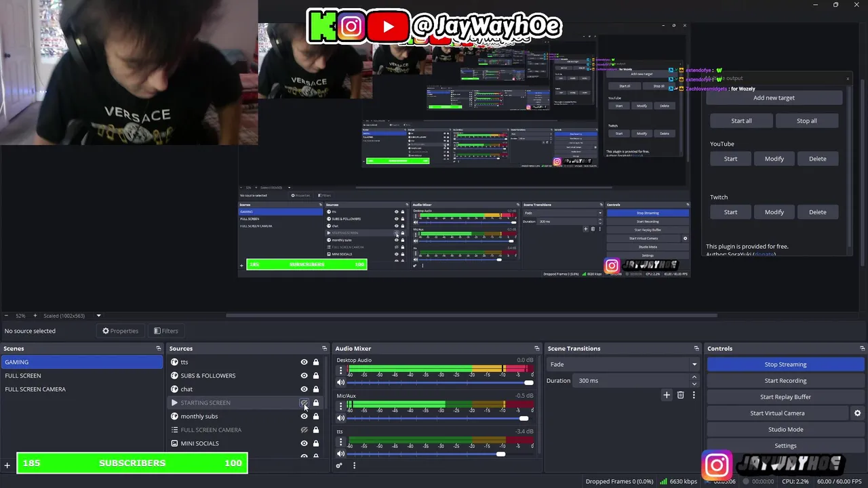The width and height of the screenshot is (868, 488).
Task: Click Stop Streaming button
Action: (x=785, y=365)
